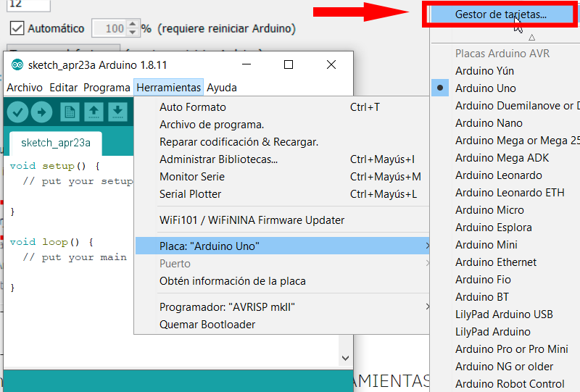Viewport: 580px width, 392px height.
Task: Click the scale percentage input field
Action: pos(109,29)
